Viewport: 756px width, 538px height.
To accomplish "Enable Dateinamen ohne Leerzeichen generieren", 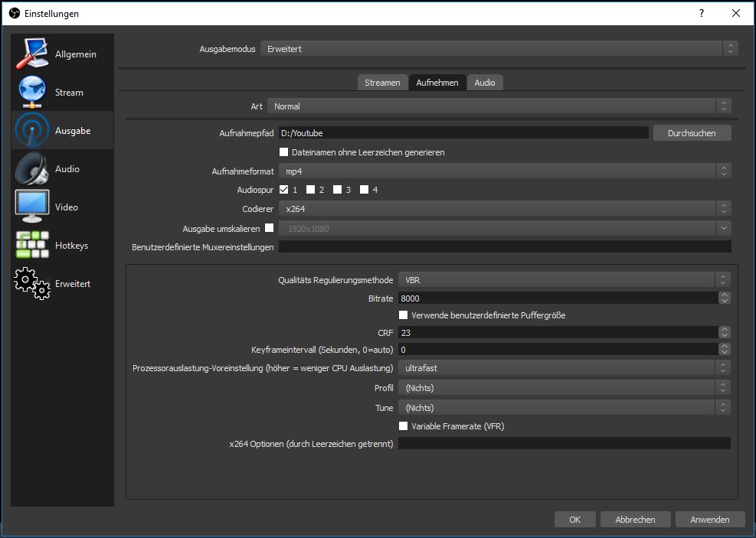I will [284, 152].
